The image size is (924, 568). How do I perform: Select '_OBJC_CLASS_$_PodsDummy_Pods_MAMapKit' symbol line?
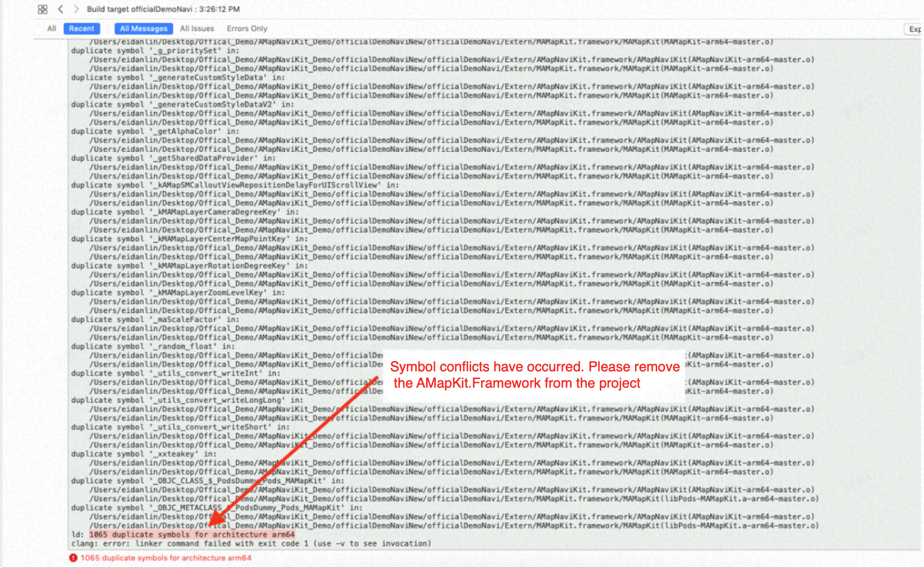pyautogui.click(x=208, y=481)
